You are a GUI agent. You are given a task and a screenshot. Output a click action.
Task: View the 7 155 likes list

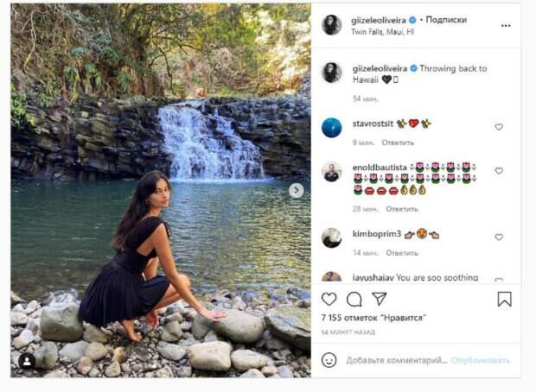point(373,318)
